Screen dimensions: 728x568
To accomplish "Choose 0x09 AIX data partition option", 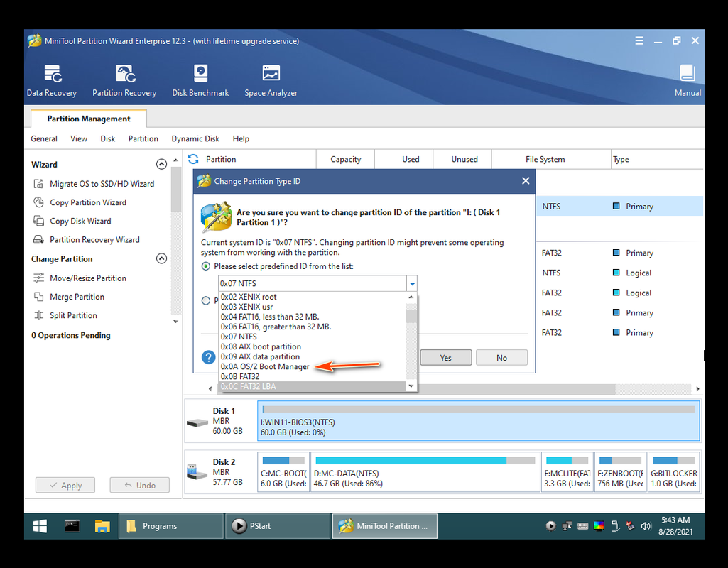I will (x=313, y=357).
